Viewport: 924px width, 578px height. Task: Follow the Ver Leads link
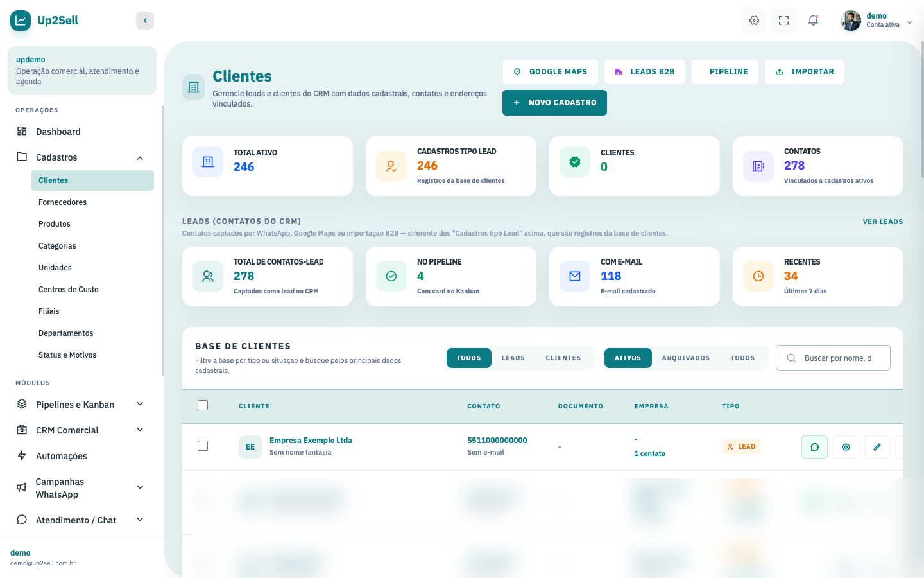883,222
